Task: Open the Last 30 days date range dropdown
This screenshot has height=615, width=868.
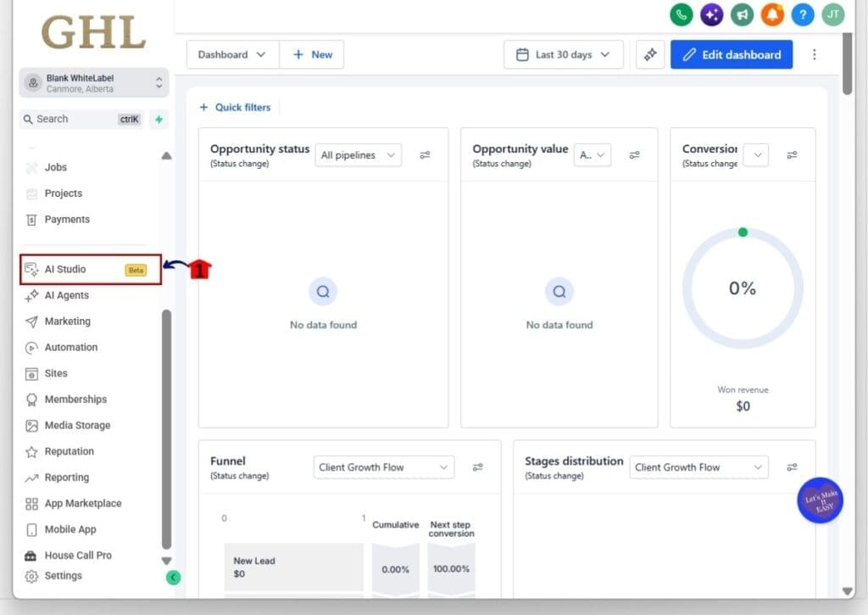Action: pos(564,54)
